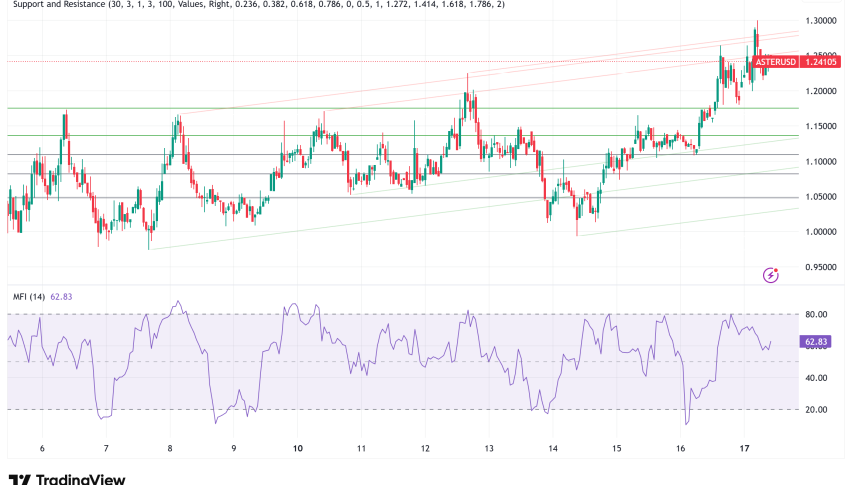Click the 62.83 MFI value badge
This screenshot has width=852, height=485.
[816, 342]
